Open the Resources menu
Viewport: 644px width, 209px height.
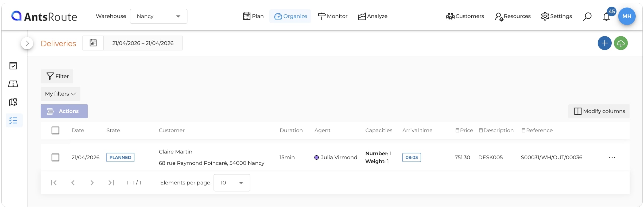coord(513,16)
